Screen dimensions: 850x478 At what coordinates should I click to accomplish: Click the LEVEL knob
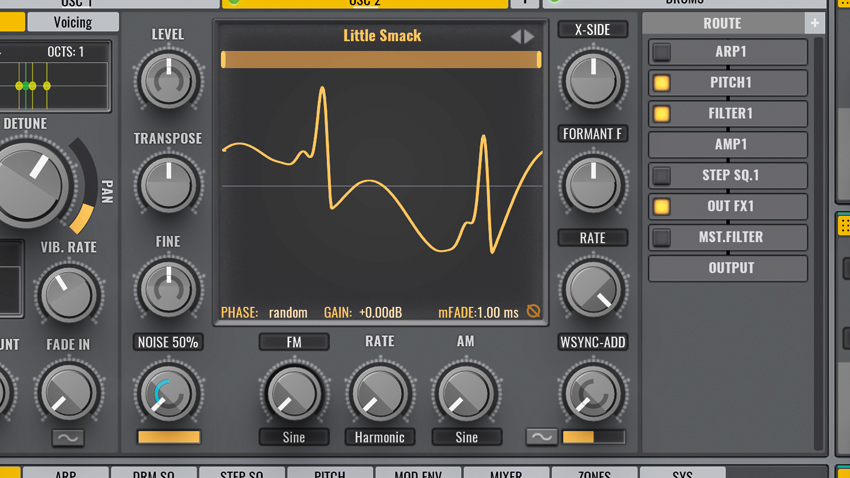coord(169,81)
